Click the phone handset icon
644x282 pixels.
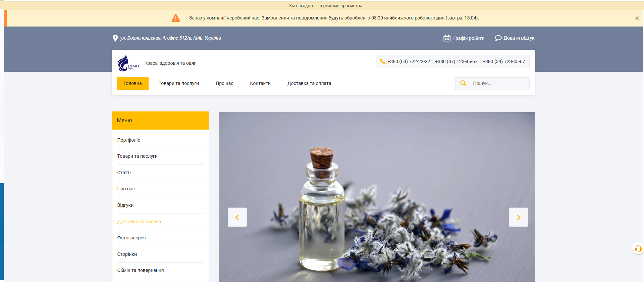382,61
